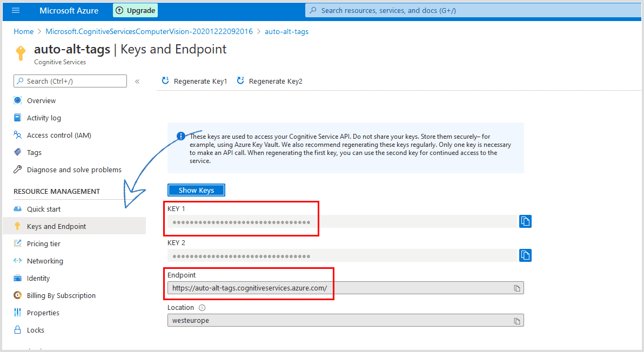Navigate to Home via breadcrumb link
This screenshot has width=644, height=352.
(23, 31)
